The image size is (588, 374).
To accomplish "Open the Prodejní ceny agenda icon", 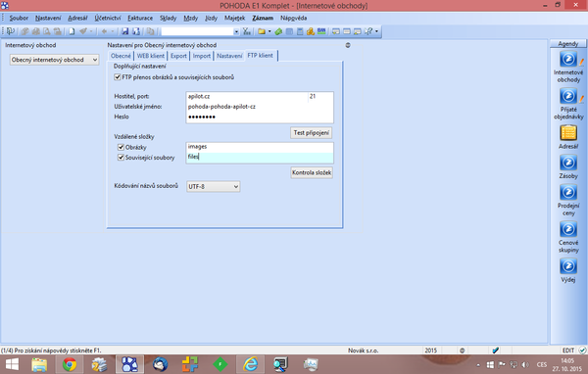I will tap(568, 193).
